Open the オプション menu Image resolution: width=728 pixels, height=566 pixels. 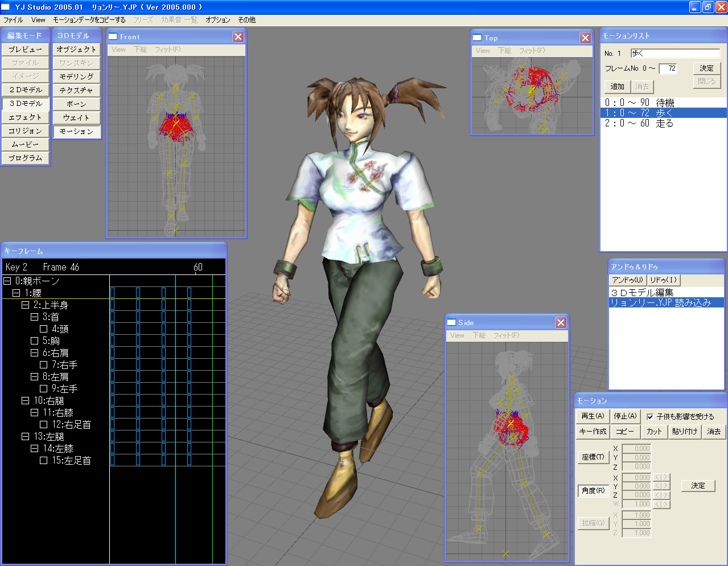pos(218,19)
